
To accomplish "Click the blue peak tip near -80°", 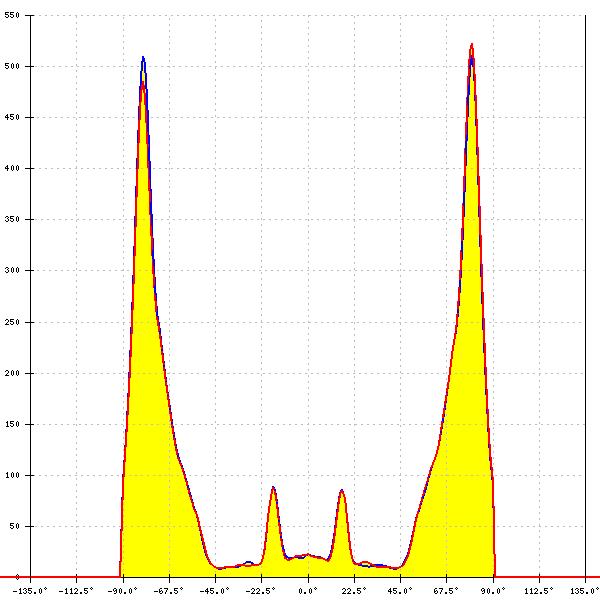I will 143,58.
